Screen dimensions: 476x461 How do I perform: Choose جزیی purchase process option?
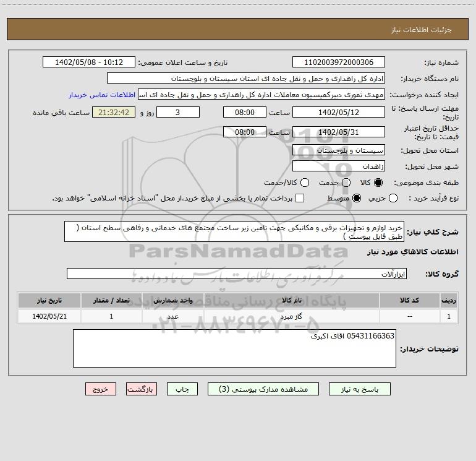point(393,198)
